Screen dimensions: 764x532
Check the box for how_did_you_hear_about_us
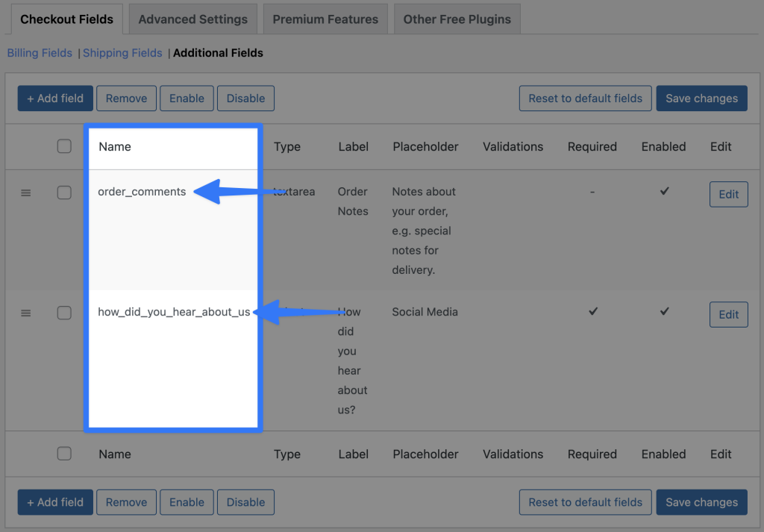(64, 312)
